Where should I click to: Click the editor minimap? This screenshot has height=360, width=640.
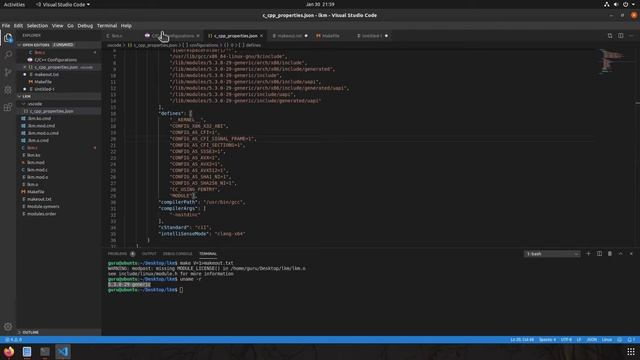[x=611, y=61]
